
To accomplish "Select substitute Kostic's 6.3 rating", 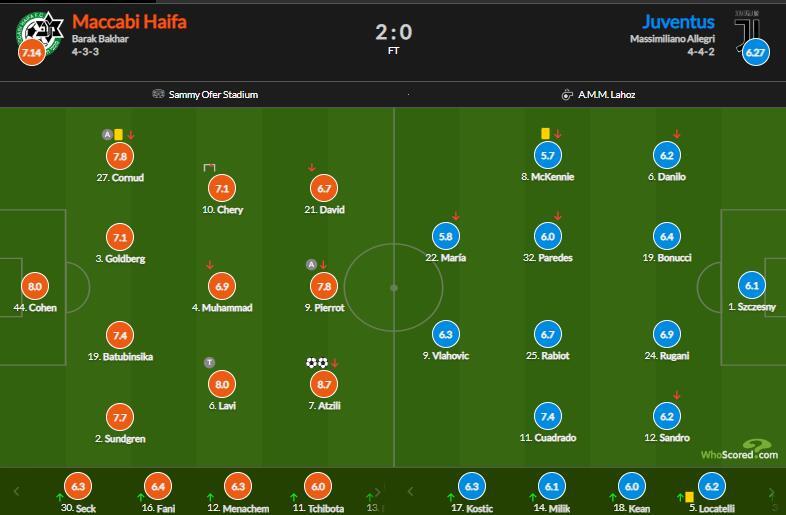I will (x=473, y=487).
